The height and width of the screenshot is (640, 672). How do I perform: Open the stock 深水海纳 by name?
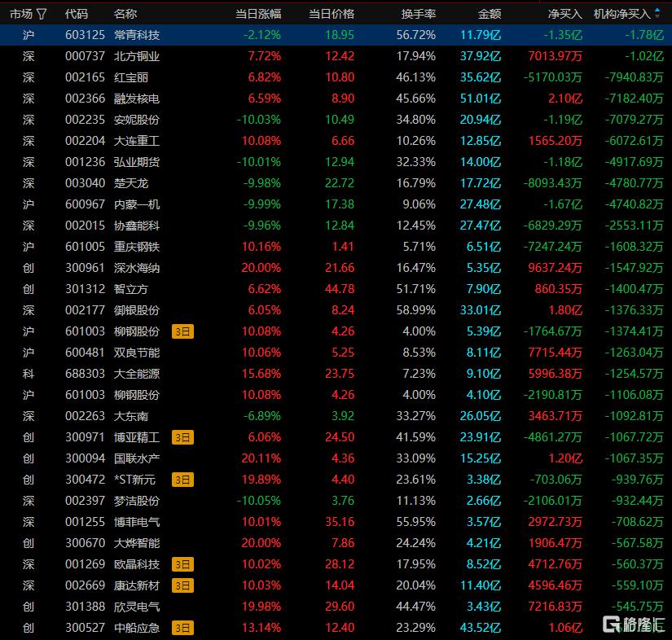(x=137, y=268)
